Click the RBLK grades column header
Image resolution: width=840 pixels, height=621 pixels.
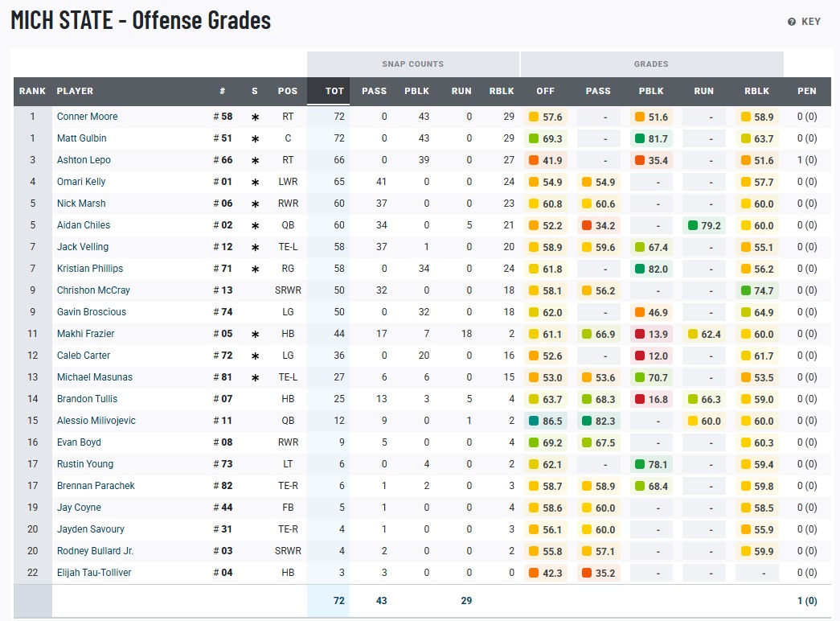pos(756,91)
